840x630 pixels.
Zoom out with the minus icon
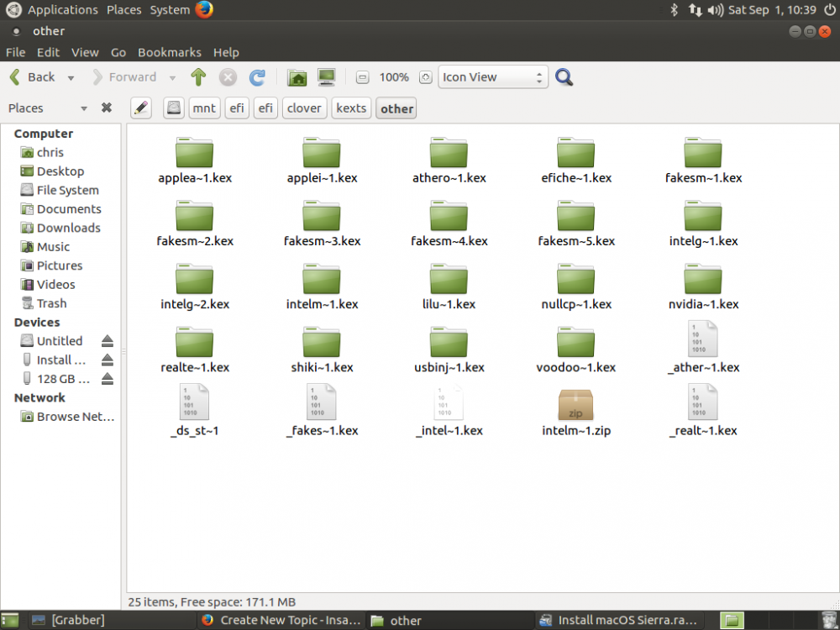coord(362,77)
